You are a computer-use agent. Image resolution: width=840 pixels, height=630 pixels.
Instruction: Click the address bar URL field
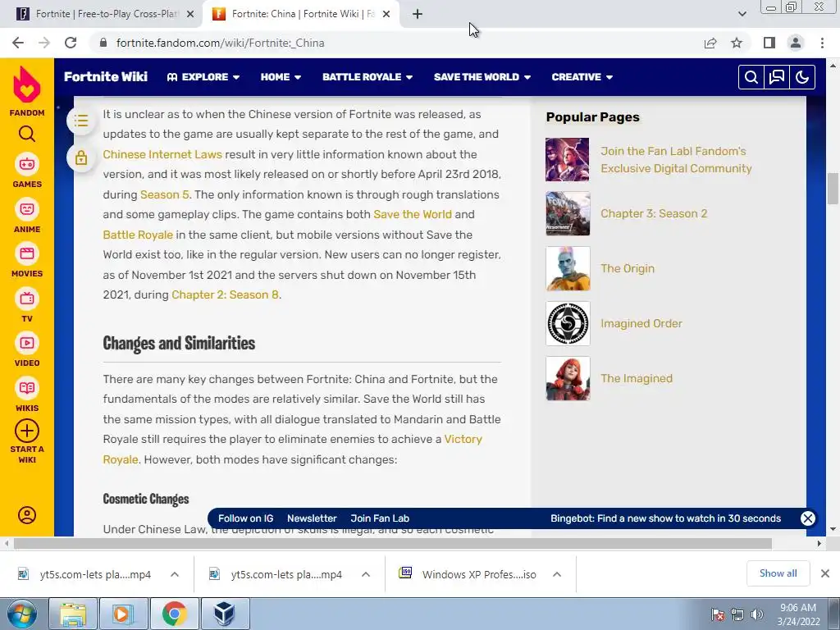396,43
